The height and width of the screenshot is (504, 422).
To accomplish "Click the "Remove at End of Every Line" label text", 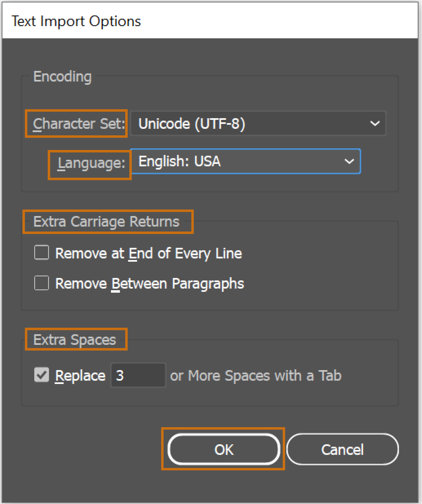I will [149, 253].
